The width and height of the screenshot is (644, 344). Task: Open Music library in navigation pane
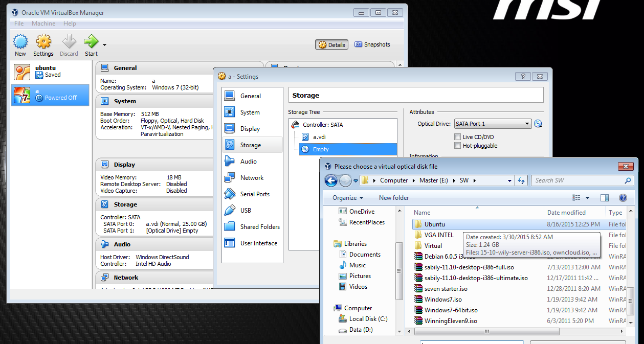click(357, 265)
